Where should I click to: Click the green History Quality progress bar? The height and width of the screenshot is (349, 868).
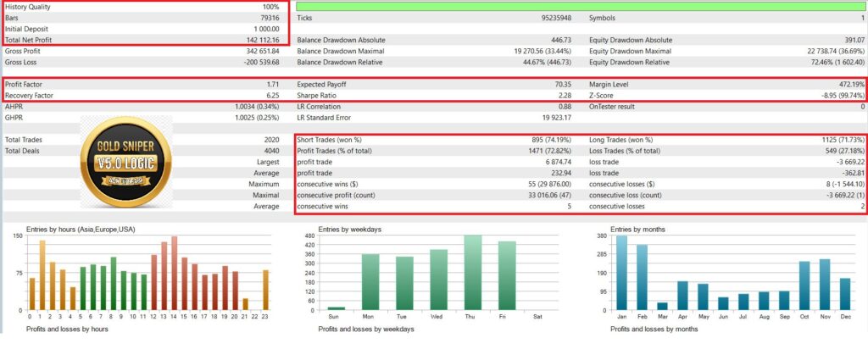click(581, 5)
